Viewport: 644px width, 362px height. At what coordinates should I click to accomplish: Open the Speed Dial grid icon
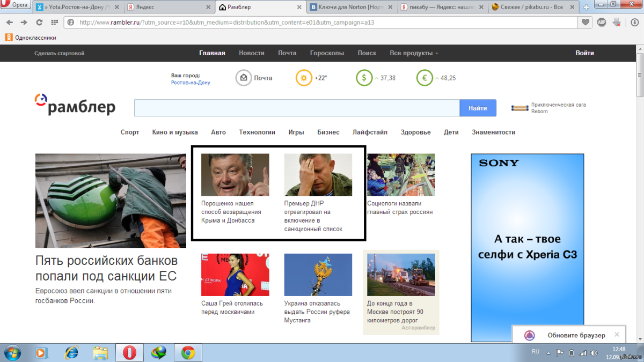tap(54, 23)
